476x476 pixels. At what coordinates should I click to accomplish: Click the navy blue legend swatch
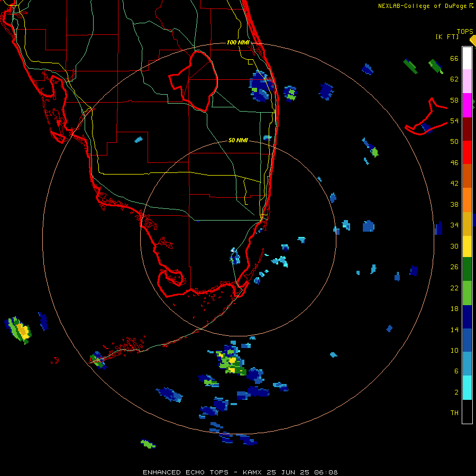pyautogui.click(x=467, y=317)
